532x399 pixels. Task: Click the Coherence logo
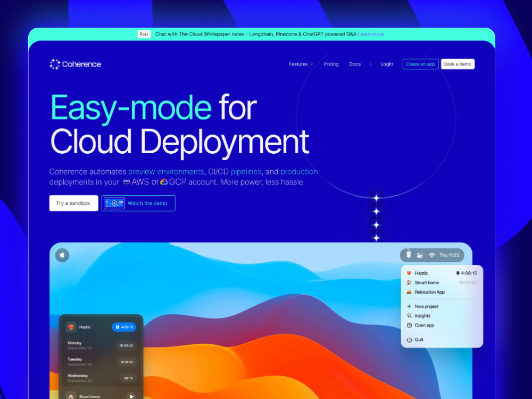[x=76, y=64]
